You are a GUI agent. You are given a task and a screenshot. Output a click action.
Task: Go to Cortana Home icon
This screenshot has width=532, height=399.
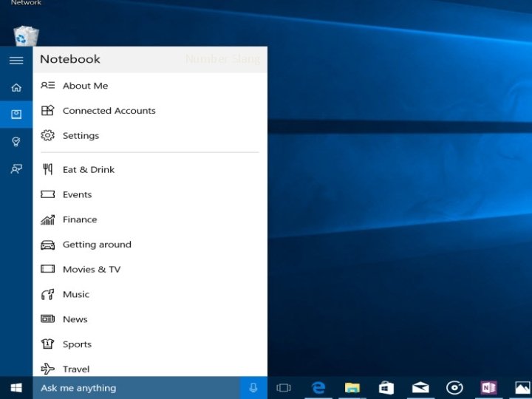tap(16, 87)
